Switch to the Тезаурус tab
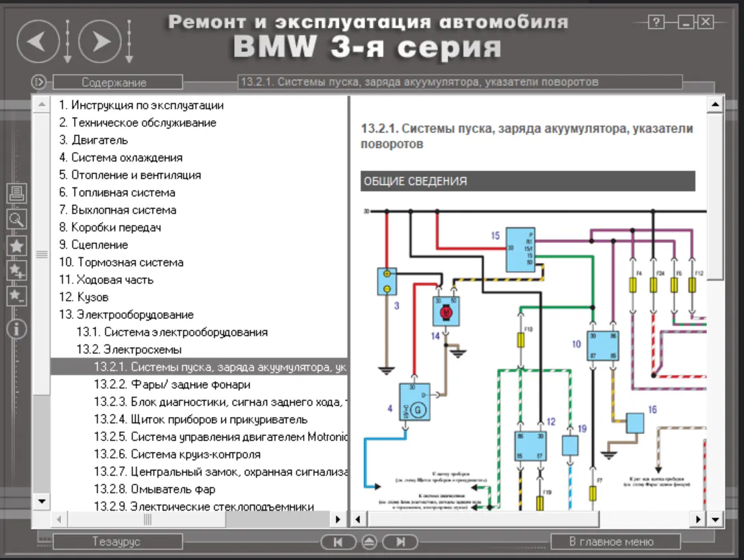 (x=116, y=542)
